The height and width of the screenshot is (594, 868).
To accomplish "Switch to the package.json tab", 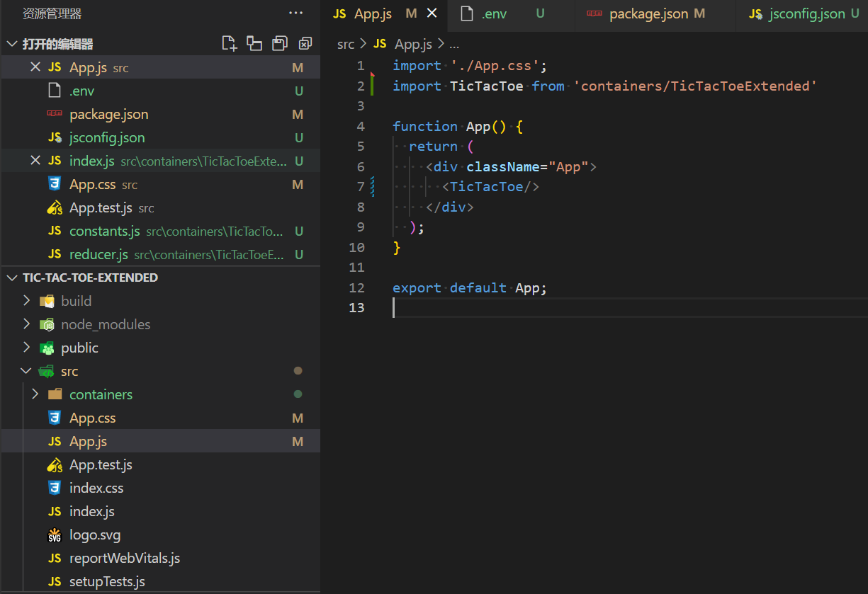I will [648, 14].
